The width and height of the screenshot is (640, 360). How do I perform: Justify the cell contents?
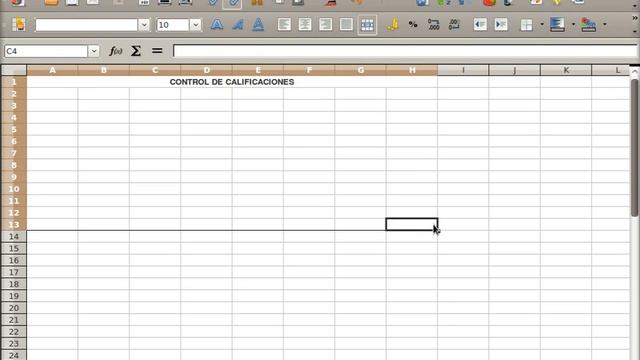click(x=346, y=24)
